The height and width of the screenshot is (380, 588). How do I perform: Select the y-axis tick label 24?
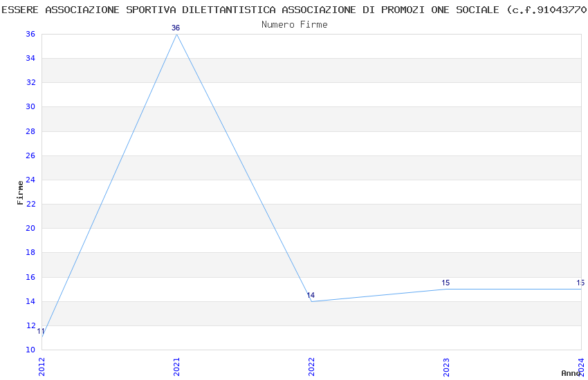(x=30, y=180)
